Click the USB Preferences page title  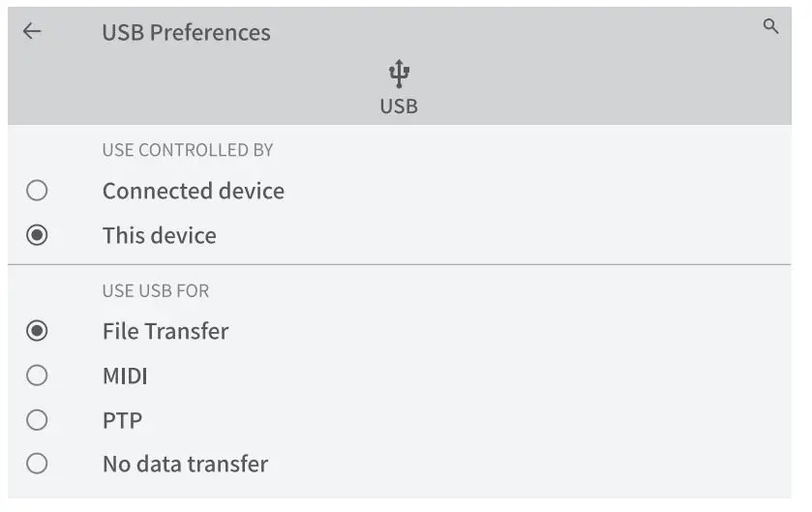pyautogui.click(x=186, y=32)
